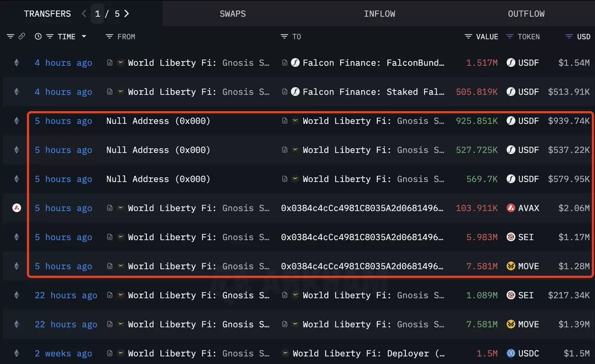Click the World Liberty logo beside Deployer
This screenshot has width=595, height=364.
[285, 354]
